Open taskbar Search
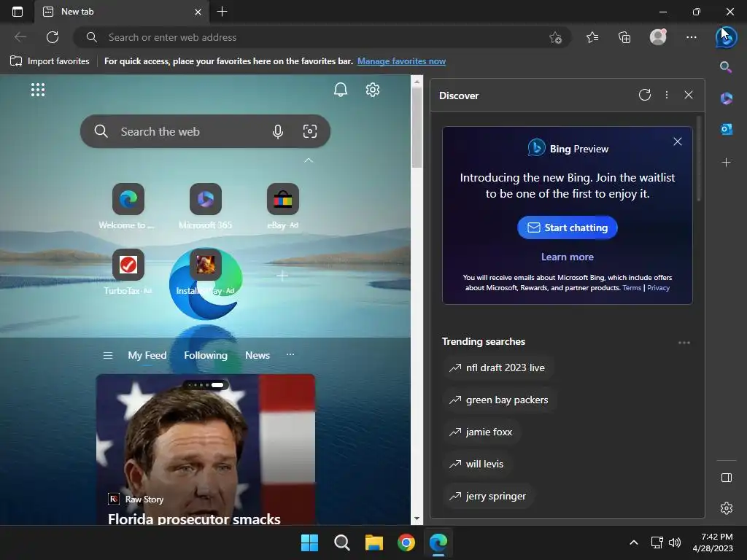 (341, 542)
